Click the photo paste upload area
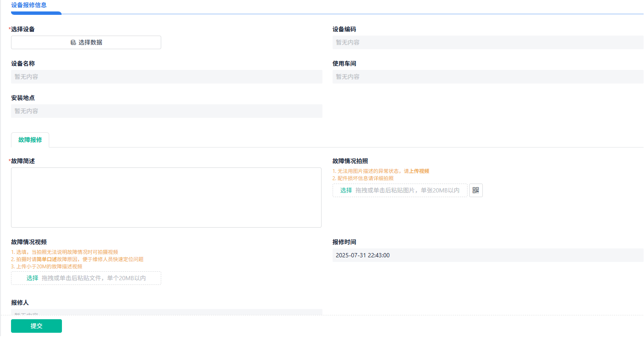 coord(407,190)
